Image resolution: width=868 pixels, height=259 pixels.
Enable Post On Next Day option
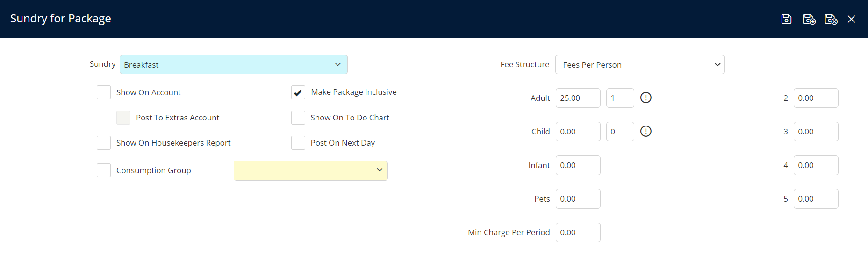[298, 143]
